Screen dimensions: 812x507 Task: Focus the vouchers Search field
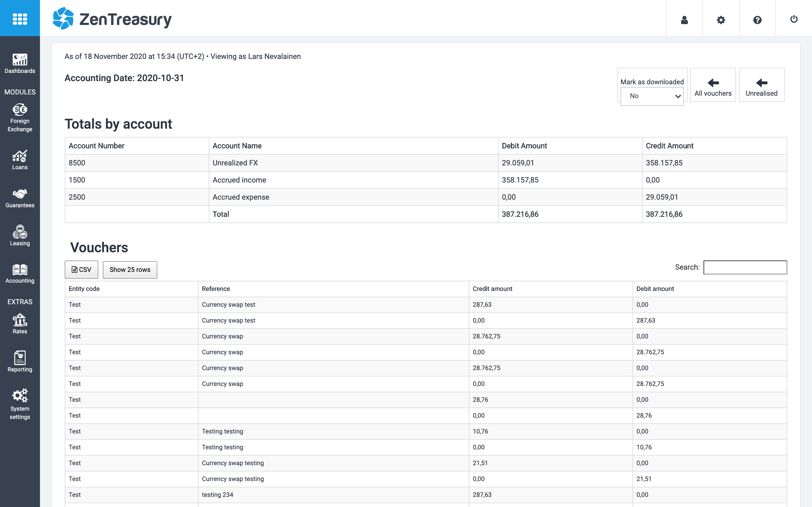click(745, 267)
